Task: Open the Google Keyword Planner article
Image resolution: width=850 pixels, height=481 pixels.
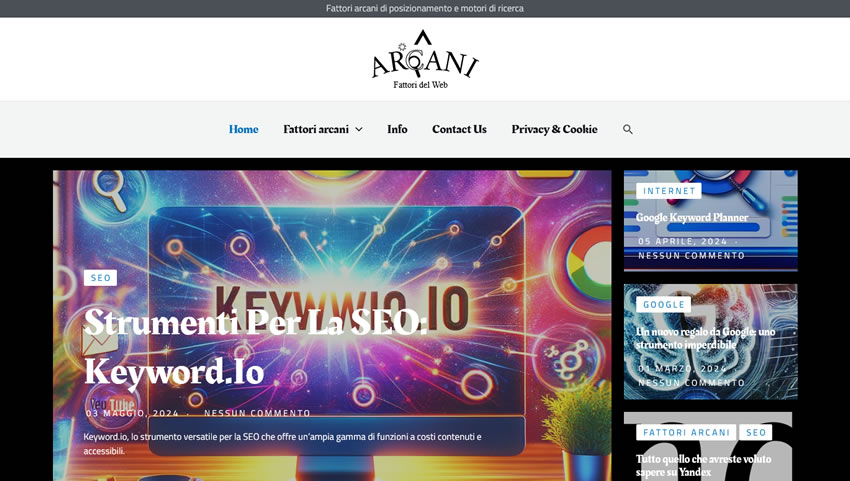Action: coord(692,217)
